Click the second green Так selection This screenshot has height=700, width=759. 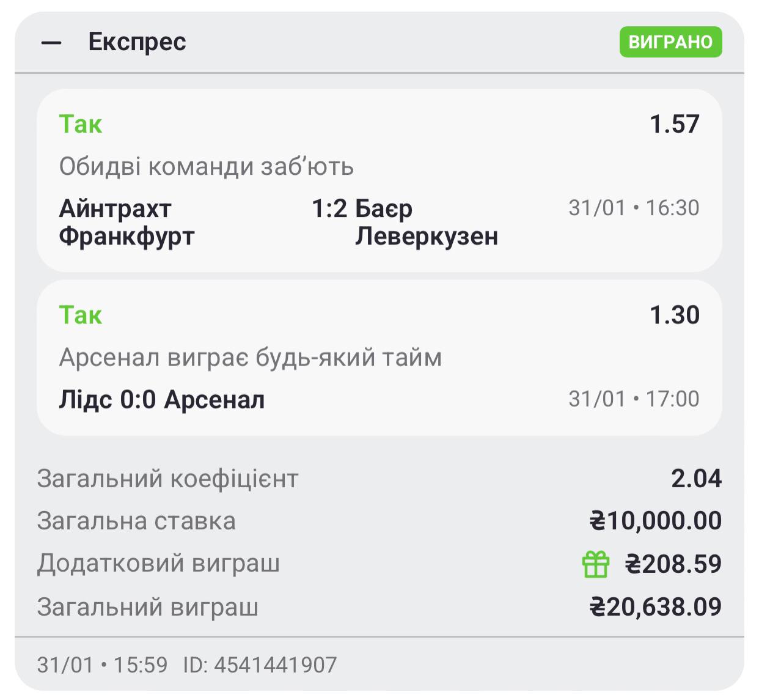81,315
